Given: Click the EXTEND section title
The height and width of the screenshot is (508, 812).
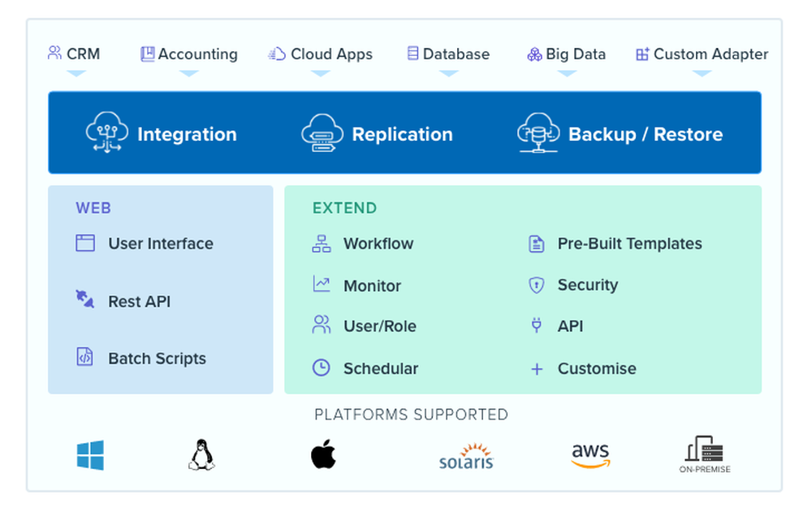Looking at the screenshot, I should [x=344, y=208].
